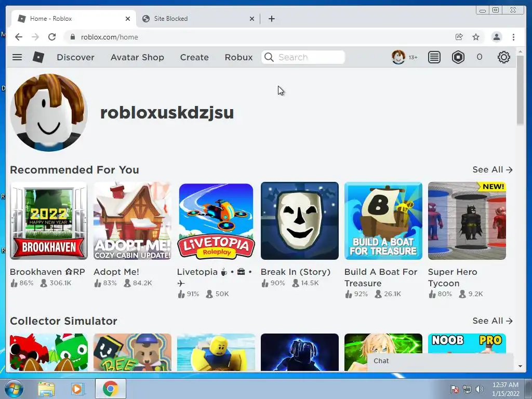Share this page icon in address bar
This screenshot has height=399, width=532.
coord(459,37)
